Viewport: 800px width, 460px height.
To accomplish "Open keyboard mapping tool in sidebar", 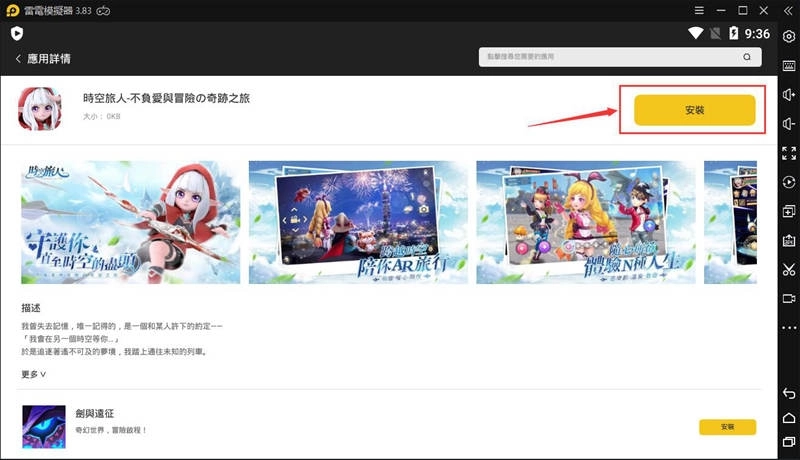I will [789, 65].
